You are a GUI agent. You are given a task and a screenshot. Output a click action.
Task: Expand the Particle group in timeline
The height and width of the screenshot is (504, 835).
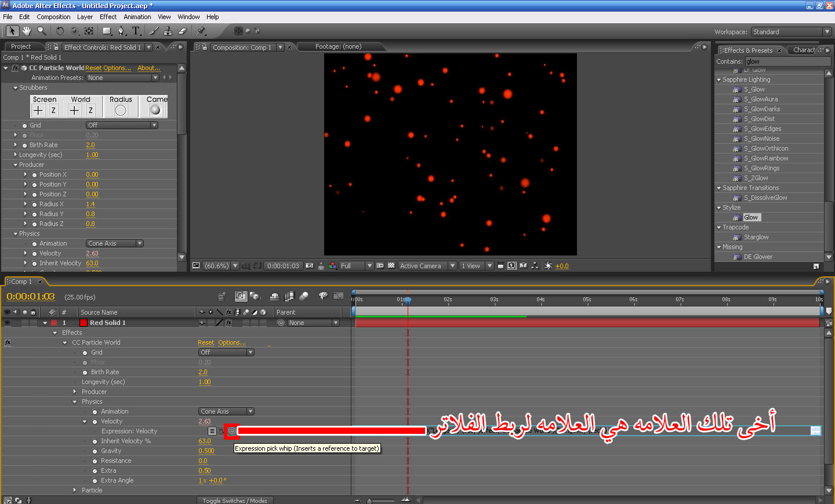point(75,490)
